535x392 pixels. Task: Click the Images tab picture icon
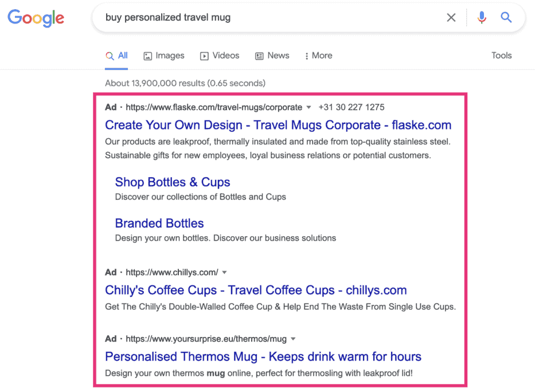coord(148,56)
